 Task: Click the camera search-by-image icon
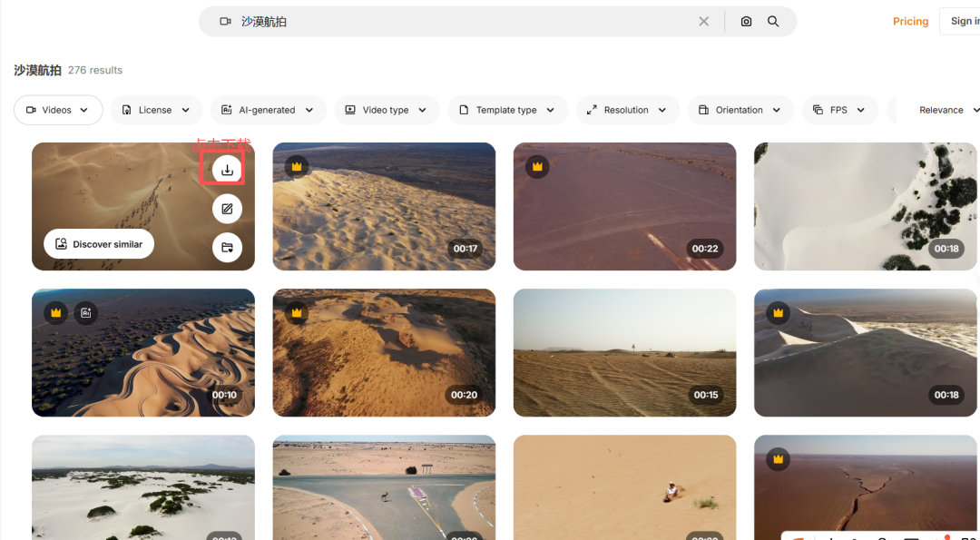click(746, 22)
